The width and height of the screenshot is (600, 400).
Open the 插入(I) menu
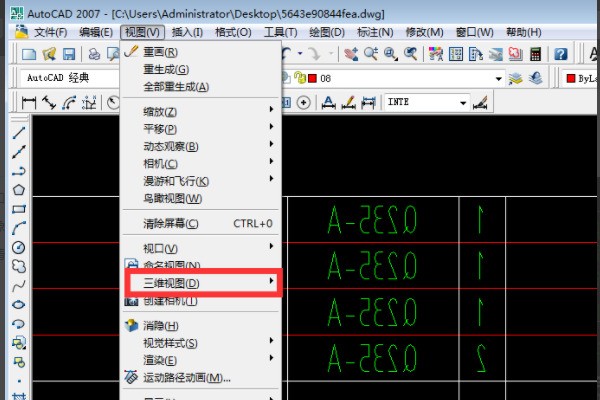[187, 32]
